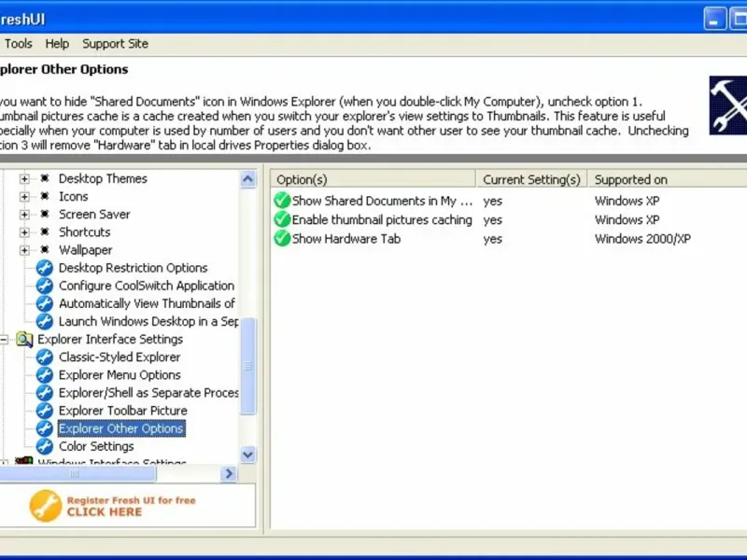
Task: Expand the Screen Saver tree node
Action: (24, 215)
